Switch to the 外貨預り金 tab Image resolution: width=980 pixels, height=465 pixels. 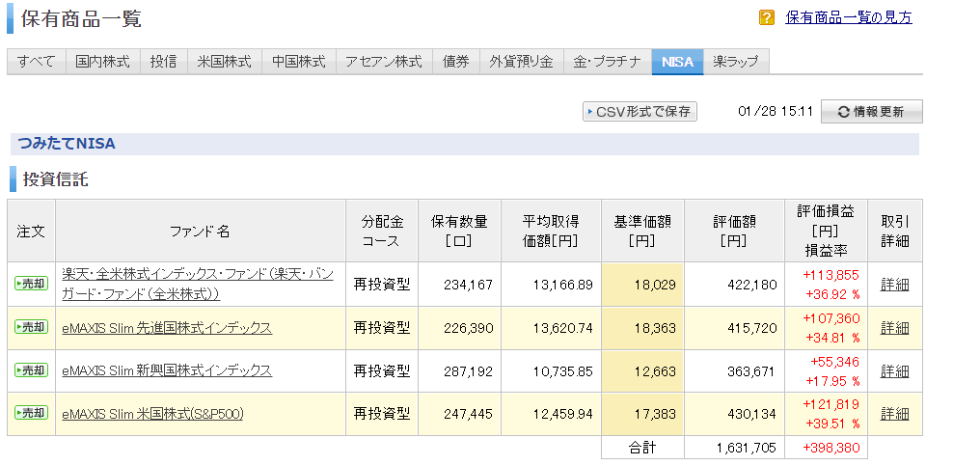[521, 61]
